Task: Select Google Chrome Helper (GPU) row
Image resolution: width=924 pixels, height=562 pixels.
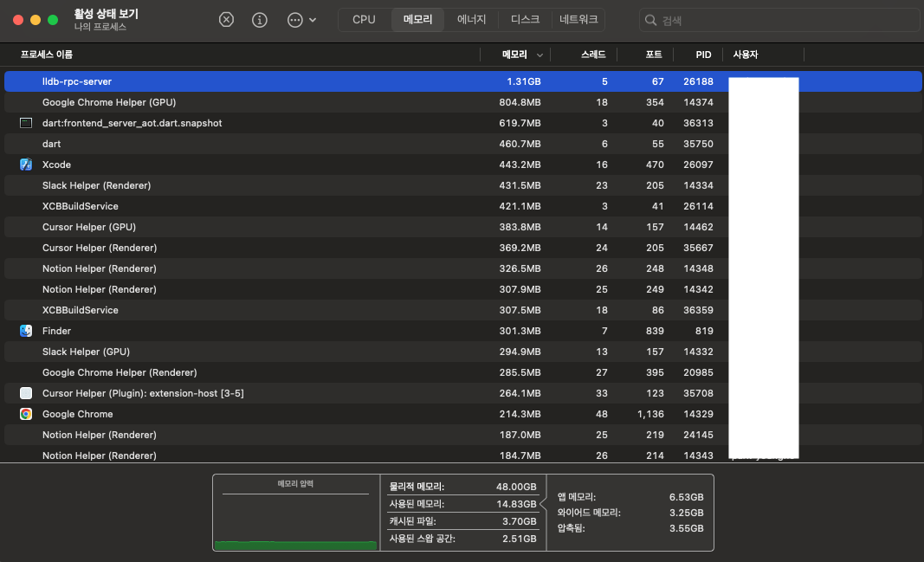Action: (462, 102)
